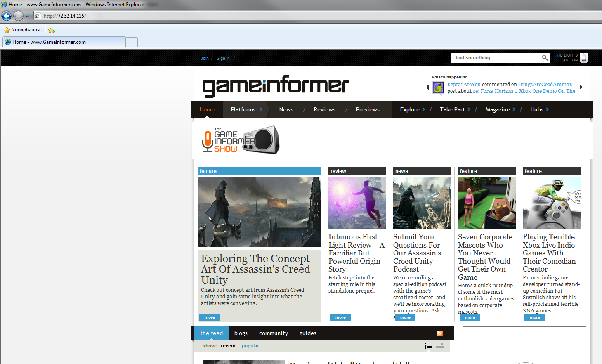Click the orange RSS feed icon
The height and width of the screenshot is (364, 602).
(x=440, y=333)
